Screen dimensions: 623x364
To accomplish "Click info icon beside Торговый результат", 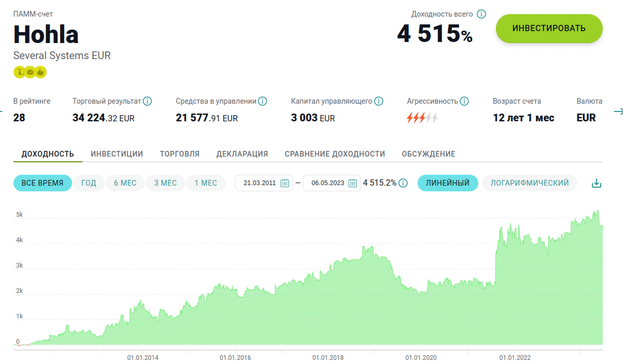I will [147, 101].
